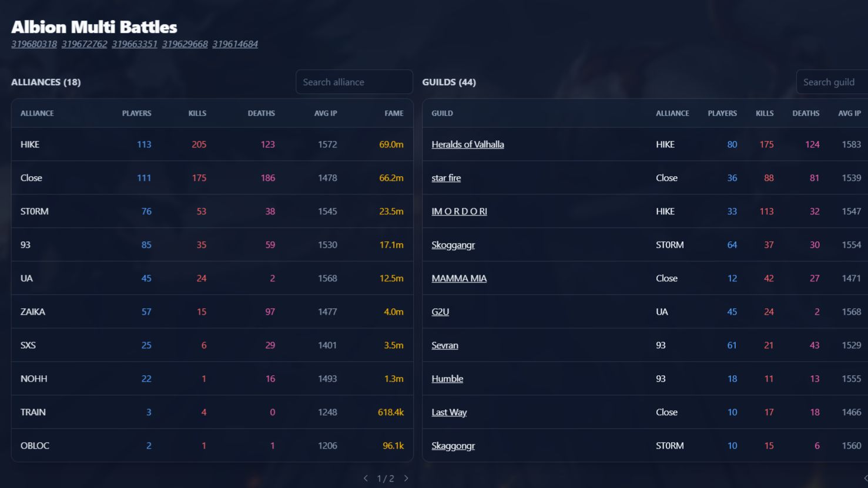Go to previous alliances page arrow
Image resolution: width=868 pixels, height=488 pixels.
366,479
